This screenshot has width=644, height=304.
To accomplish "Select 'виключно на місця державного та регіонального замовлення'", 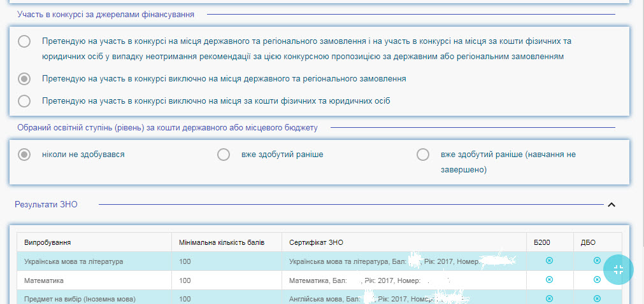I will (x=24, y=79).
